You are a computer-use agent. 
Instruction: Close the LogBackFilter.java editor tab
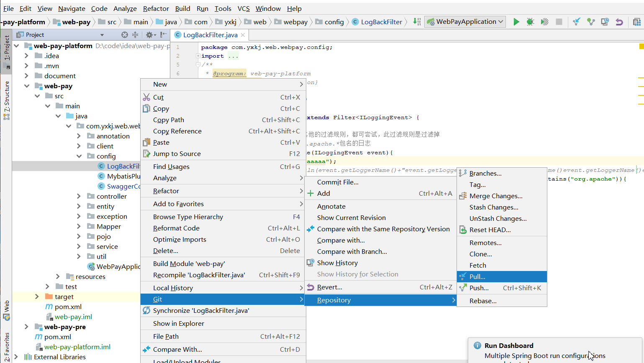pos(243,35)
